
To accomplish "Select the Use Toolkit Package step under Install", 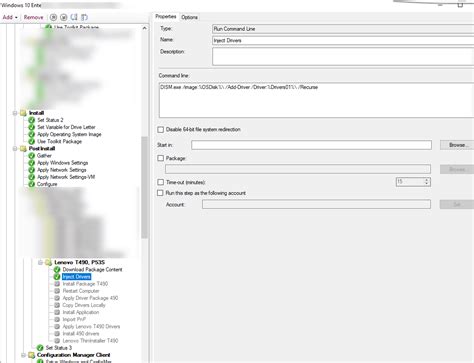I will 59,141.
